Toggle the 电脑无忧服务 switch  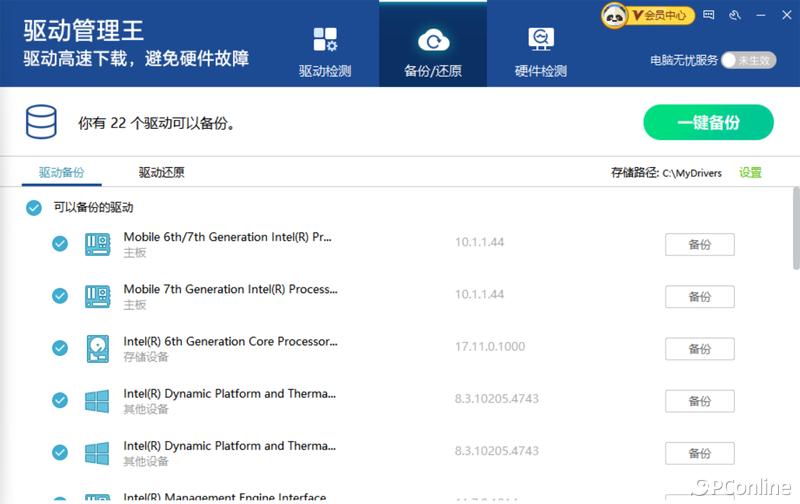point(749,60)
